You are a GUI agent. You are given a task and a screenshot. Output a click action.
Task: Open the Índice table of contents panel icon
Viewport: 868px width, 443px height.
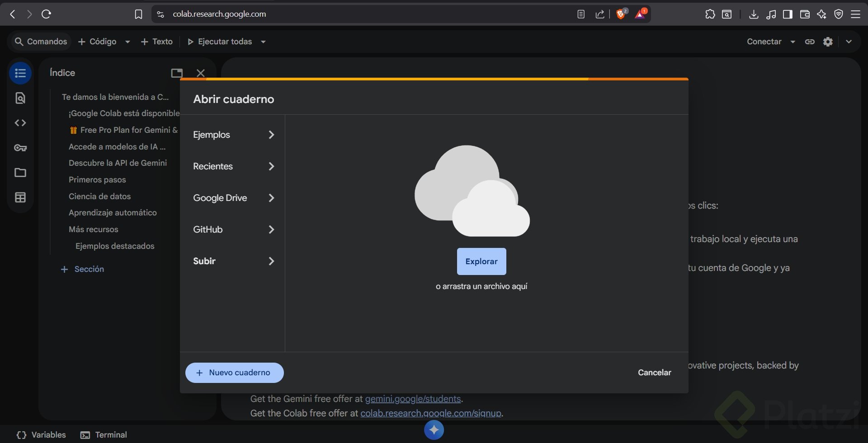point(20,73)
